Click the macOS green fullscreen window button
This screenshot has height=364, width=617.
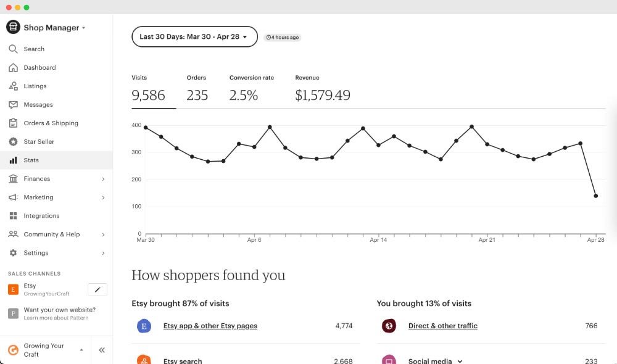27,7
